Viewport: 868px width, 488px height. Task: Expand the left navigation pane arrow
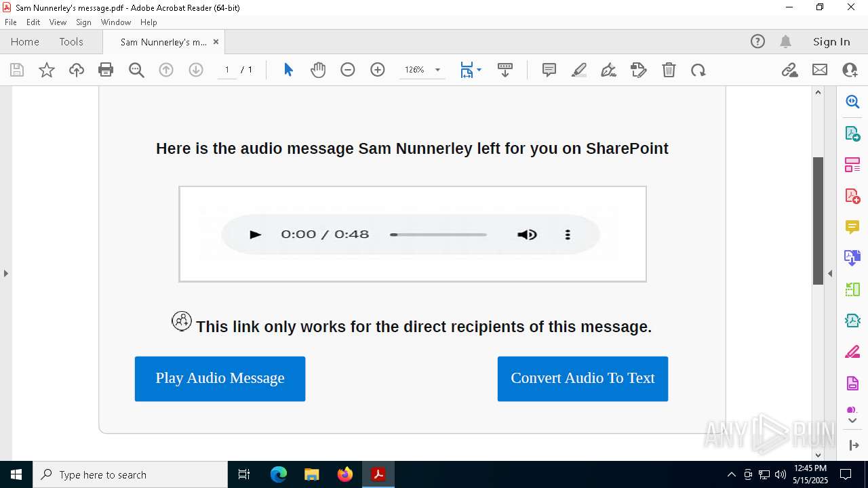click(x=6, y=273)
